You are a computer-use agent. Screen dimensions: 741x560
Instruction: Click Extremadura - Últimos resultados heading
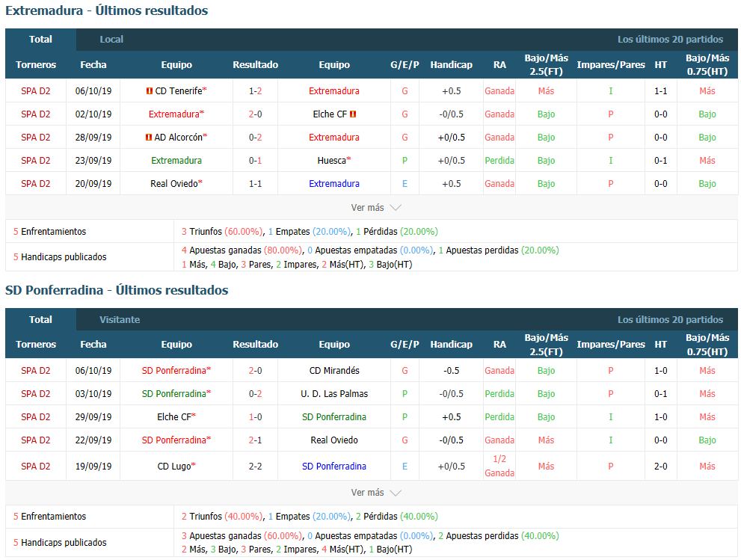coord(107,11)
